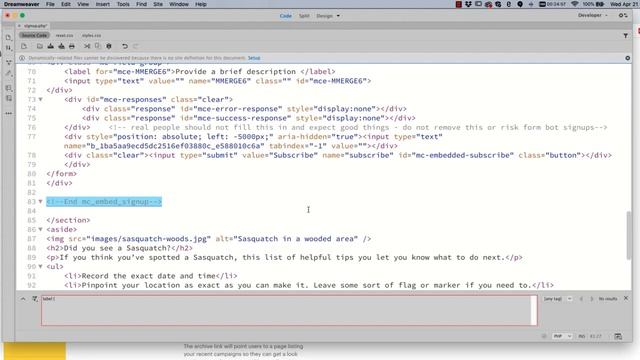Image resolution: width=640 pixels, height=360 pixels.
Task: Open the Insert menu
Action: [102, 4]
